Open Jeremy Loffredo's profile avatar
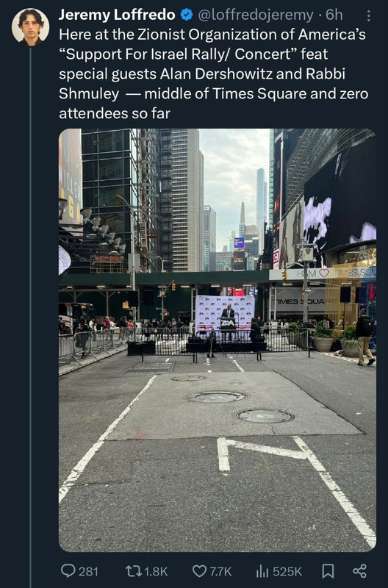 tap(30, 26)
